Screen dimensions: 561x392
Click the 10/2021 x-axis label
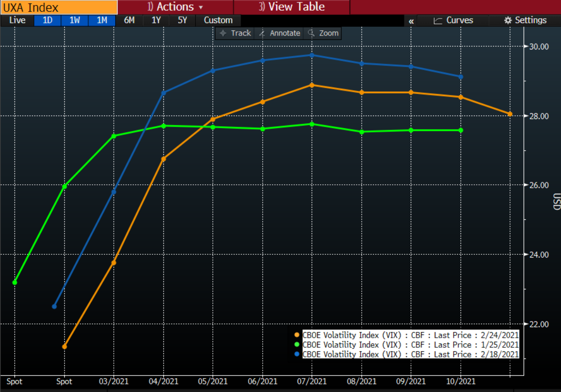[x=461, y=381]
